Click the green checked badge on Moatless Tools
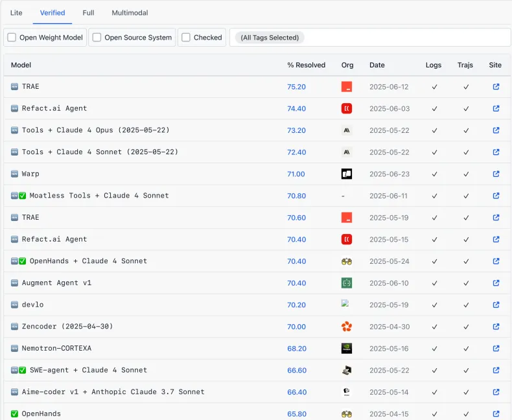Screen dimensions: 512x420 click(22, 196)
